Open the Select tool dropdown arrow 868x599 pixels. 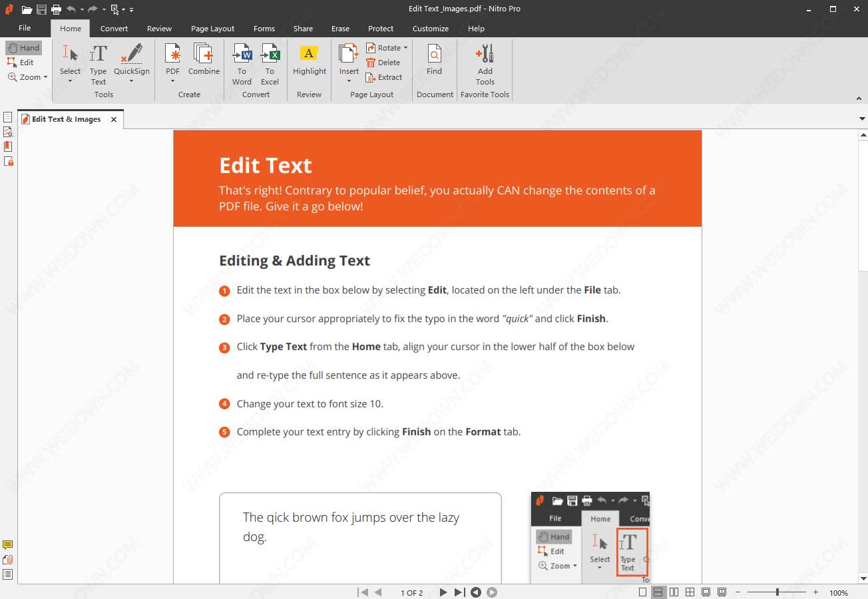[x=70, y=81]
